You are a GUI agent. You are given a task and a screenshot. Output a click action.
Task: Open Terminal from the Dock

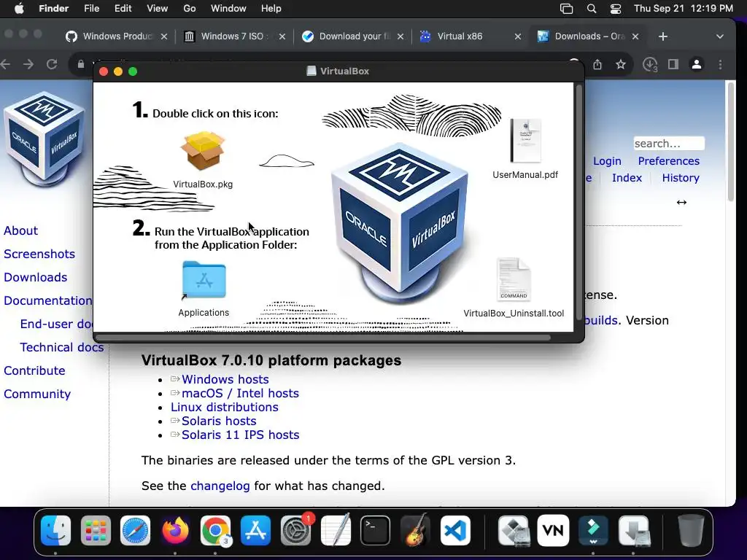[x=376, y=531]
